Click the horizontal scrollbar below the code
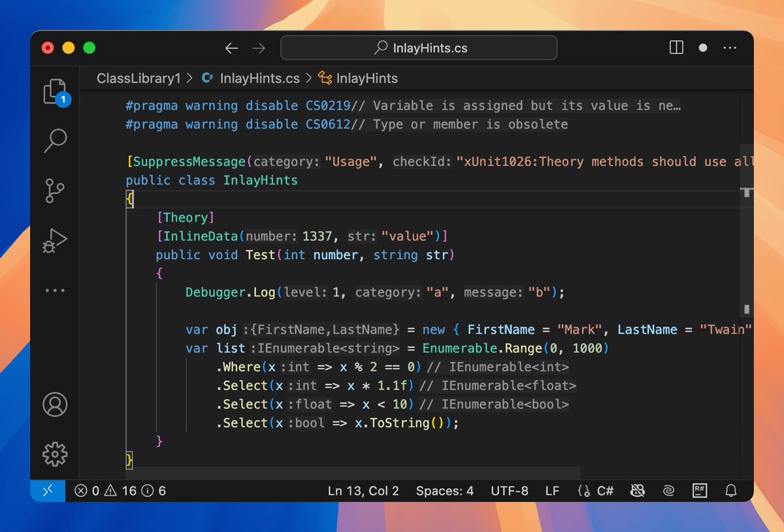Screen dimensions: 784x532 353,473
